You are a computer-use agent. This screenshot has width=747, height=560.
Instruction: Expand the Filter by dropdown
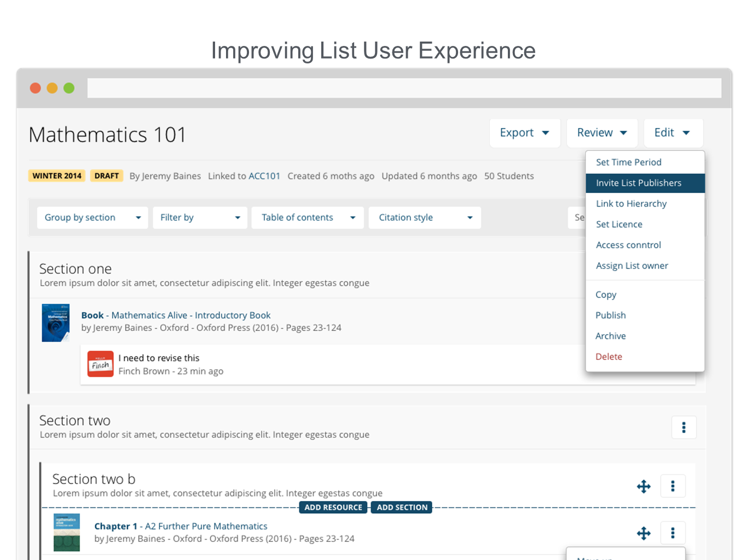(x=200, y=218)
